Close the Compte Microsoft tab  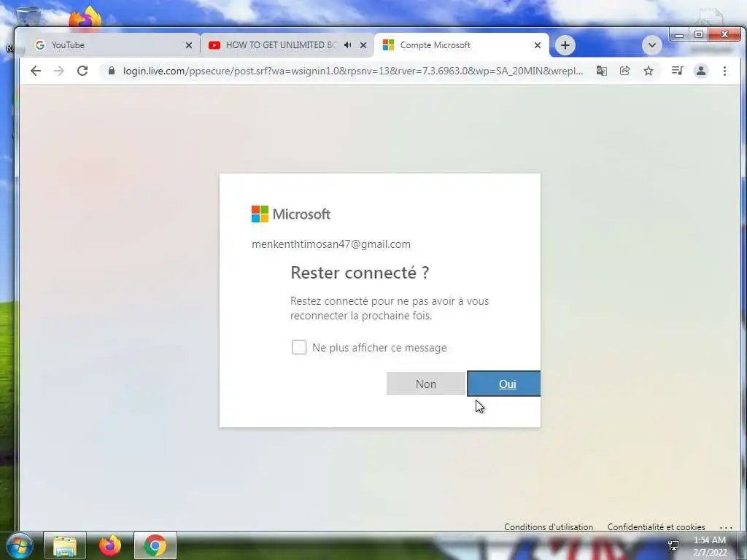[x=538, y=45]
